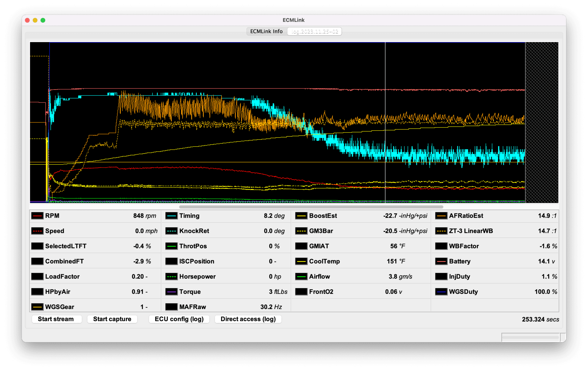The image size is (588, 371).
Task: Click the BoostEst yellow swatch
Action: 301,216
